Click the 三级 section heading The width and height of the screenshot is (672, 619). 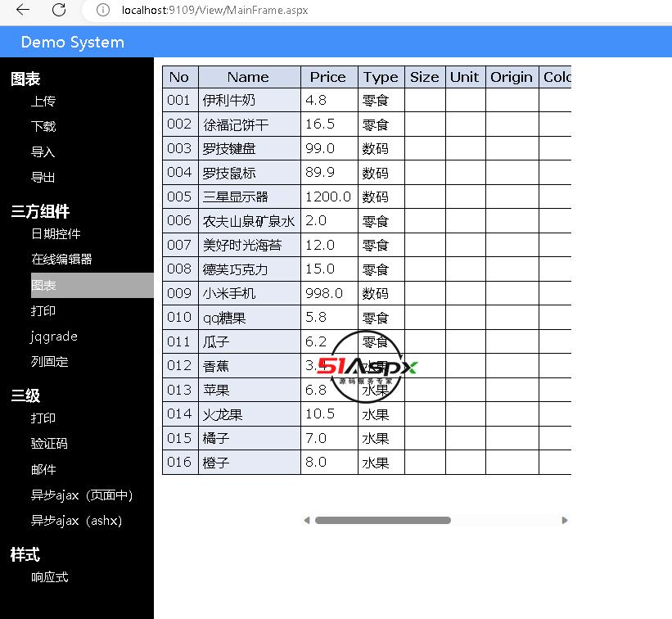(25, 395)
